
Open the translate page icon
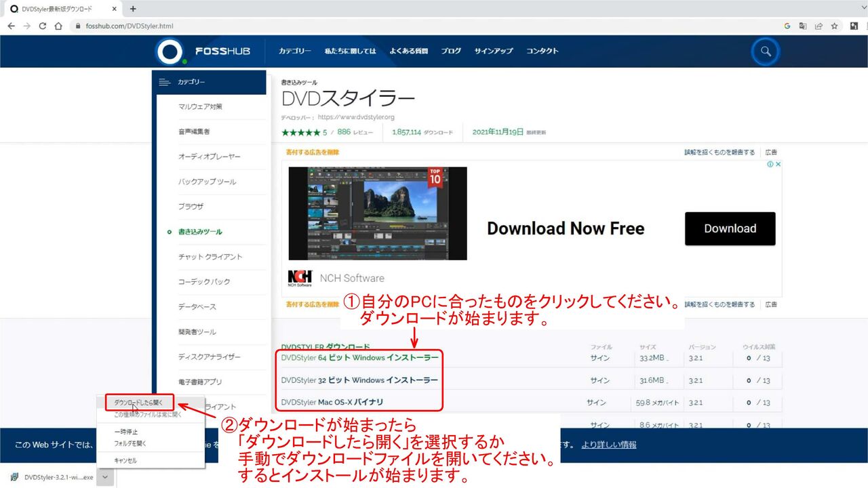tap(803, 26)
